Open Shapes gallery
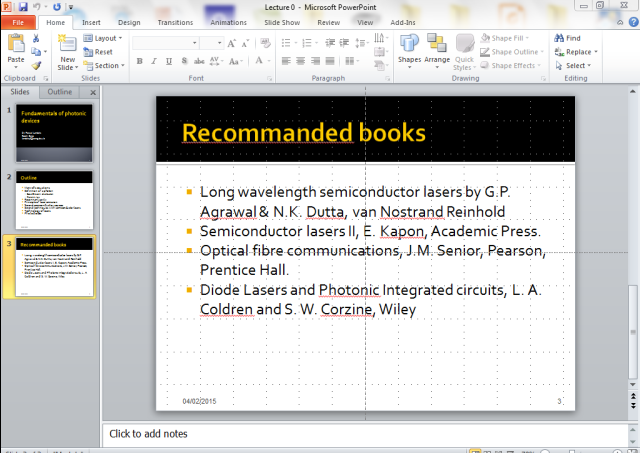The image size is (640, 453). [x=409, y=52]
